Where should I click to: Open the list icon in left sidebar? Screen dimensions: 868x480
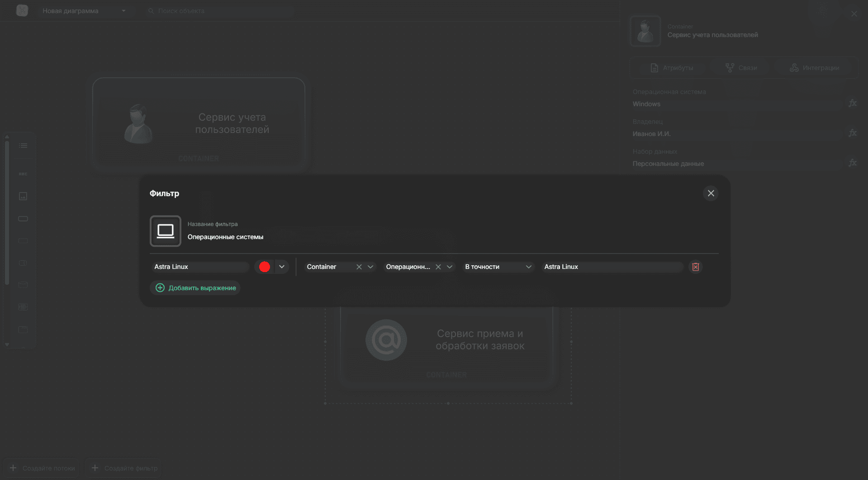23,146
